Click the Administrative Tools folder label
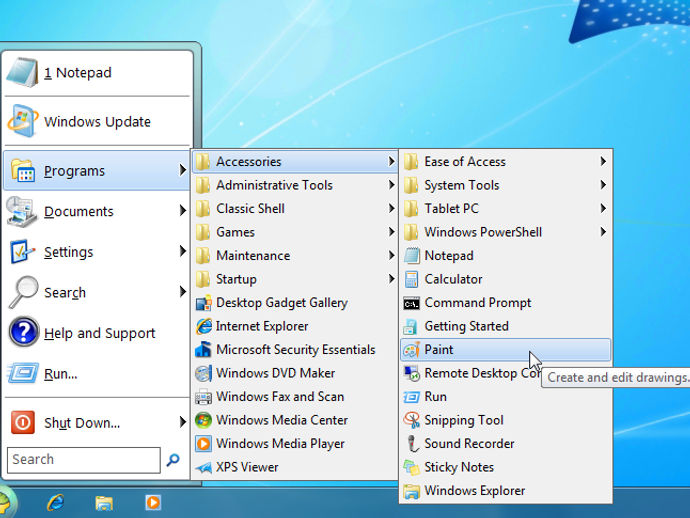Screen dimensions: 690x518 pyautogui.click(x=274, y=185)
